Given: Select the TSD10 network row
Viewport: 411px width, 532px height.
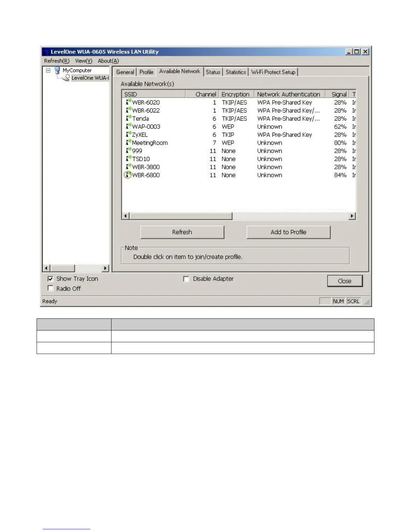Looking at the screenshot, I should pyautogui.click(x=239, y=159).
